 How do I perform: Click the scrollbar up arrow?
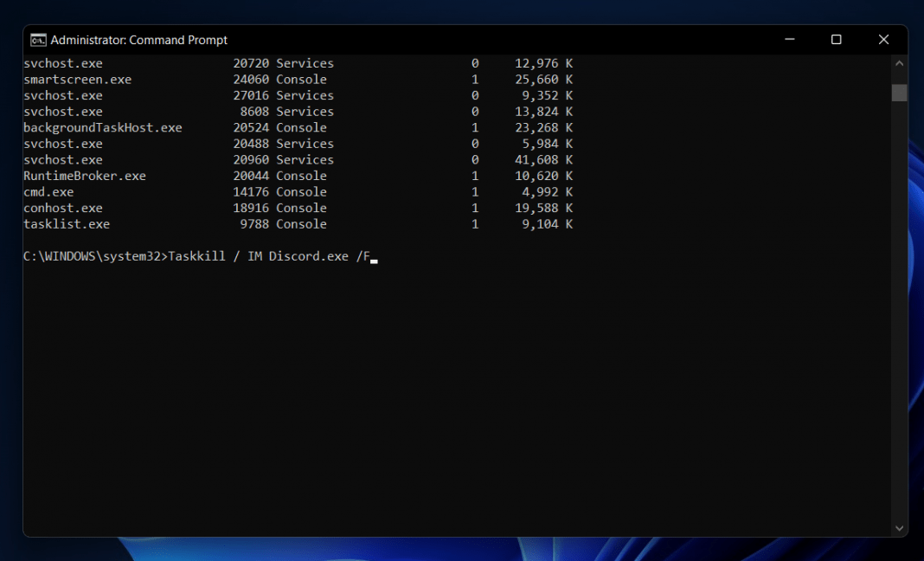(899, 64)
